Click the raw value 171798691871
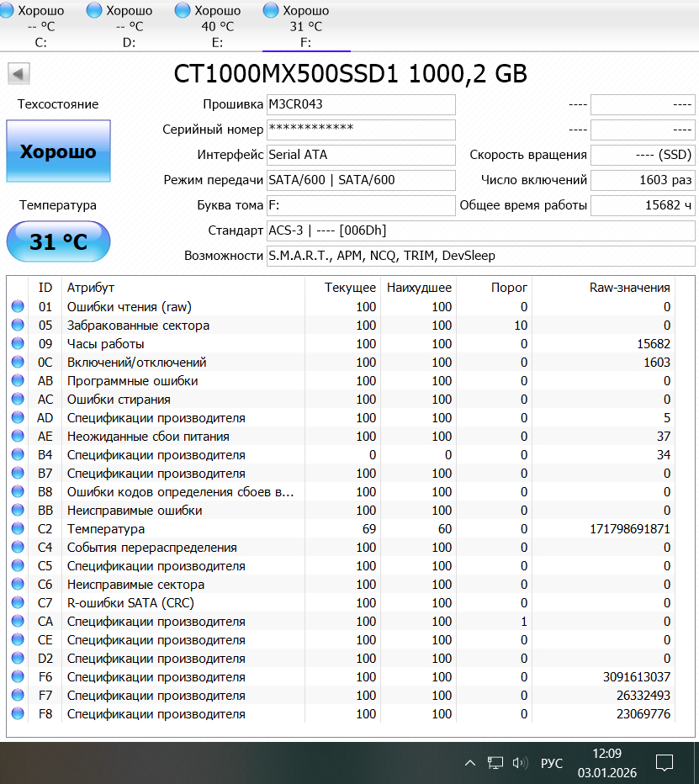 [630, 529]
